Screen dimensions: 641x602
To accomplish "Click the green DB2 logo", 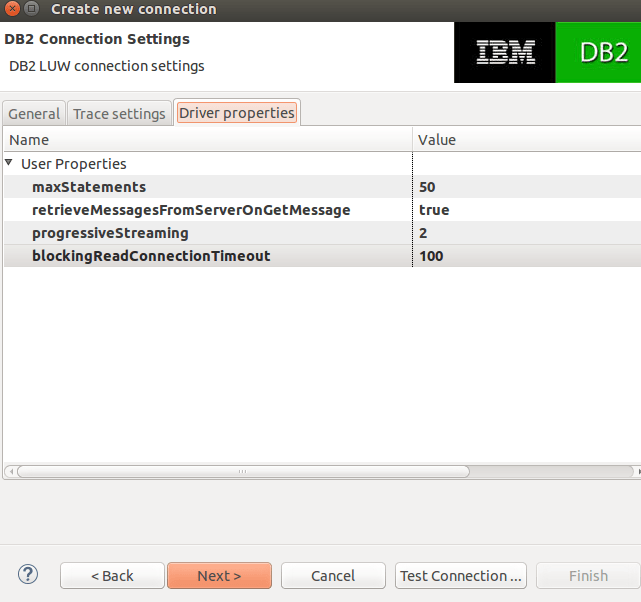I will tap(598, 52).
